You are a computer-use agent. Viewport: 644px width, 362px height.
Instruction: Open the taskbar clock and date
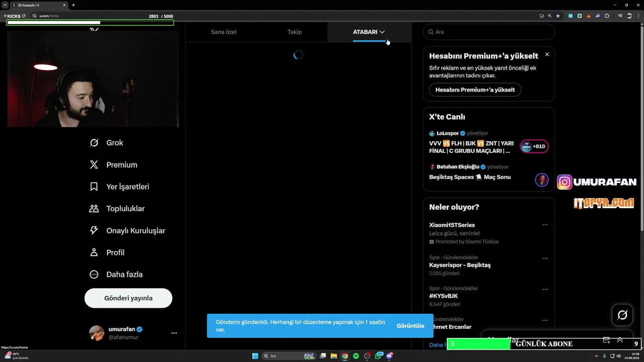tap(631, 356)
